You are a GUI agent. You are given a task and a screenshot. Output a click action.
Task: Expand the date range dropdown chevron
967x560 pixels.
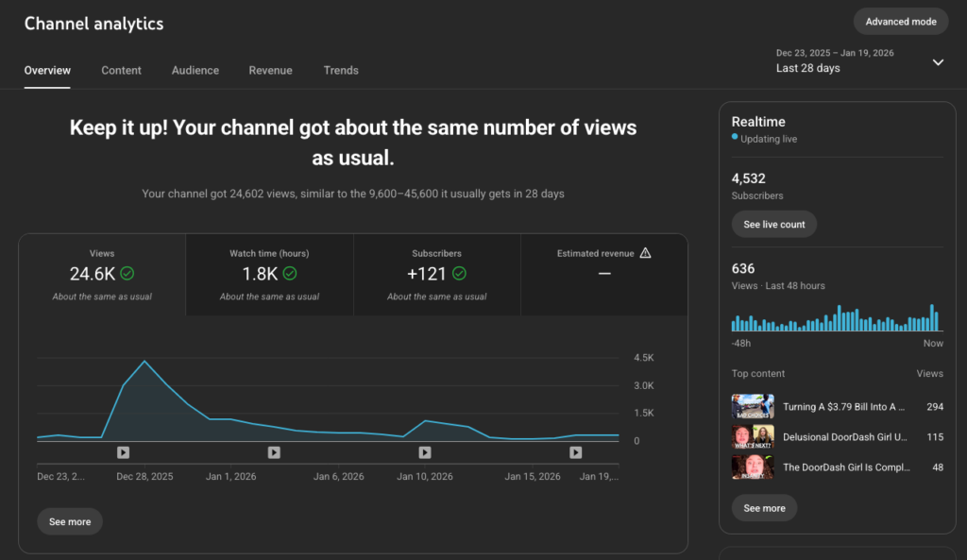938,62
